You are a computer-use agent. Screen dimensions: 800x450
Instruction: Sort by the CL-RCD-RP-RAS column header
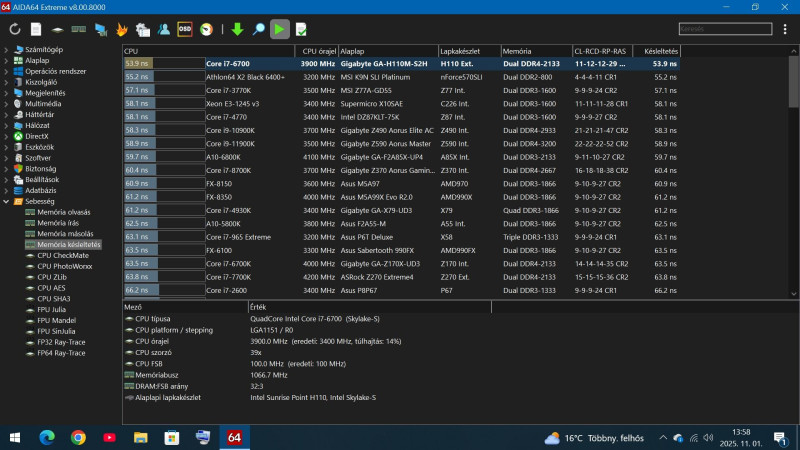click(x=603, y=51)
